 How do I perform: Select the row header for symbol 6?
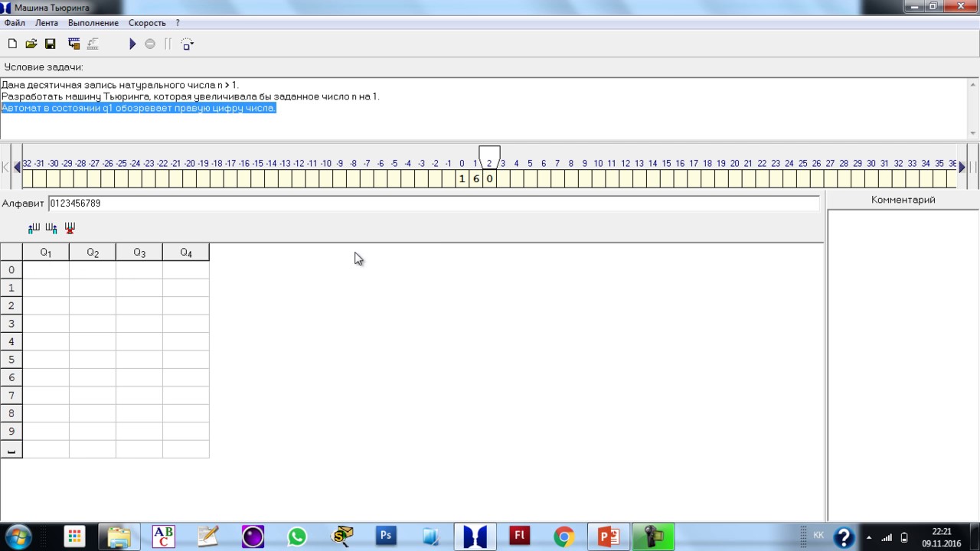pyautogui.click(x=11, y=377)
